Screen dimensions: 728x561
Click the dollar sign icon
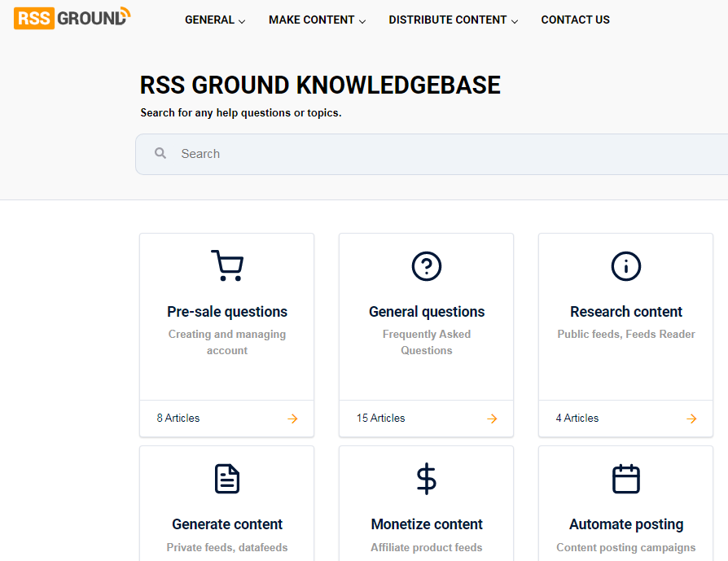point(426,479)
